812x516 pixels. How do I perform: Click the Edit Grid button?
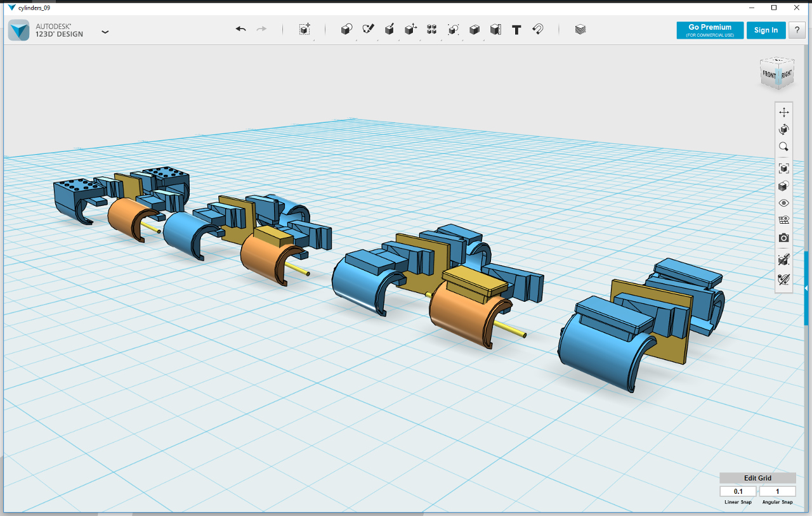click(757, 478)
